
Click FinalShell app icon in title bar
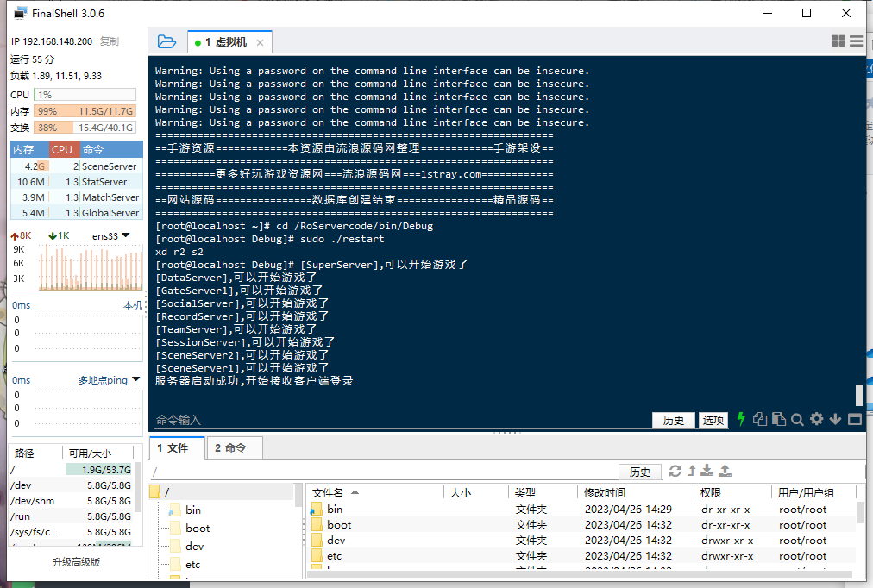coord(20,13)
